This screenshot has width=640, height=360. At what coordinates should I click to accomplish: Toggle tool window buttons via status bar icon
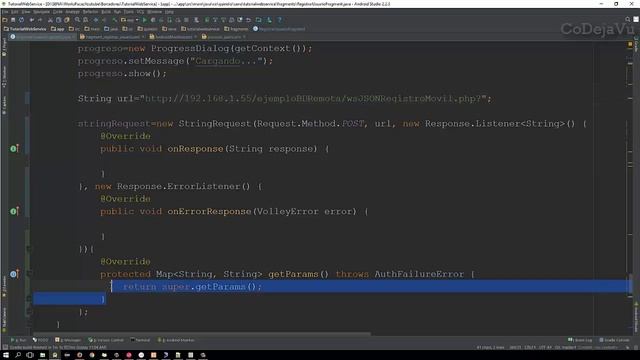tap(5, 347)
